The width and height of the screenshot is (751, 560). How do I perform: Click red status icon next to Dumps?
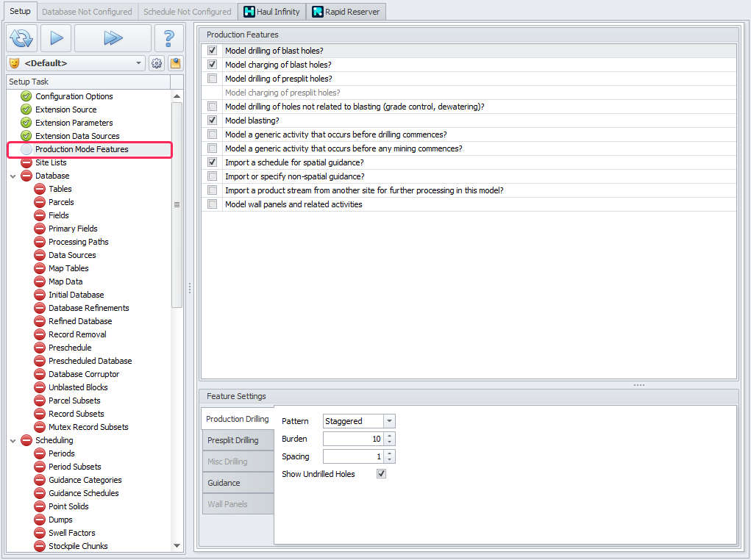tap(40, 520)
